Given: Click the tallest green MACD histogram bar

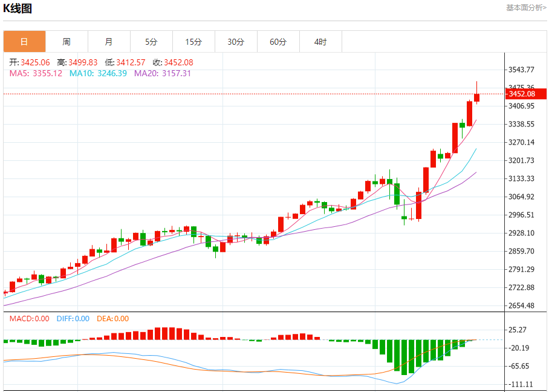Looking at the screenshot, I should [x=404, y=358].
